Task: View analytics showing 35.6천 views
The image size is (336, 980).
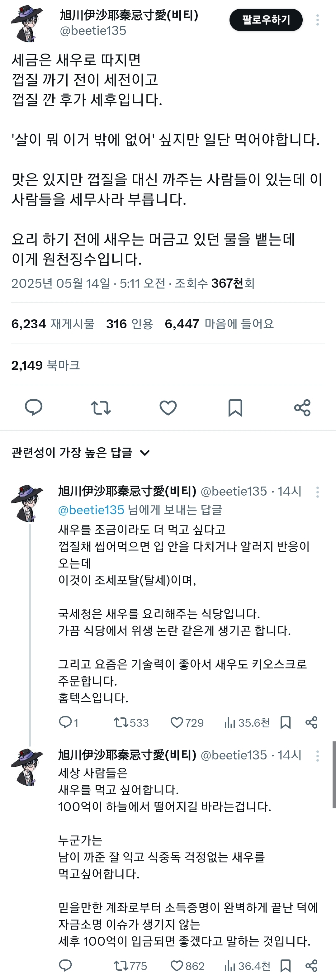Action: click(x=247, y=722)
